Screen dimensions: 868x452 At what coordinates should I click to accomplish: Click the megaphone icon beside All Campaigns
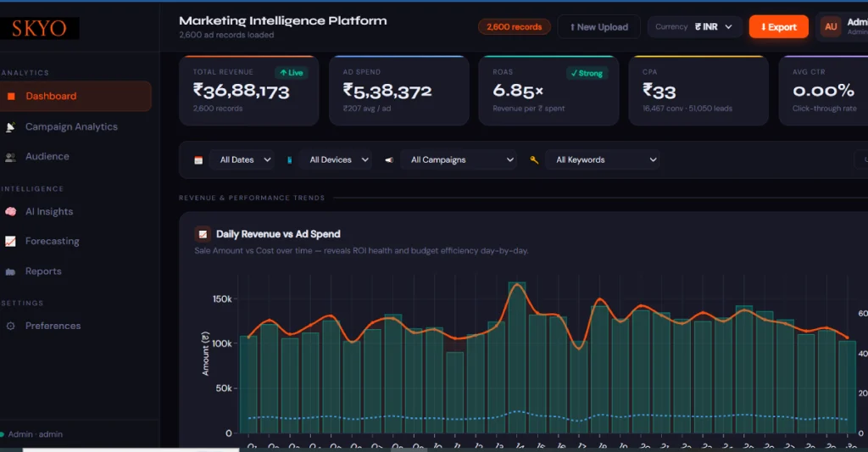pyautogui.click(x=389, y=160)
